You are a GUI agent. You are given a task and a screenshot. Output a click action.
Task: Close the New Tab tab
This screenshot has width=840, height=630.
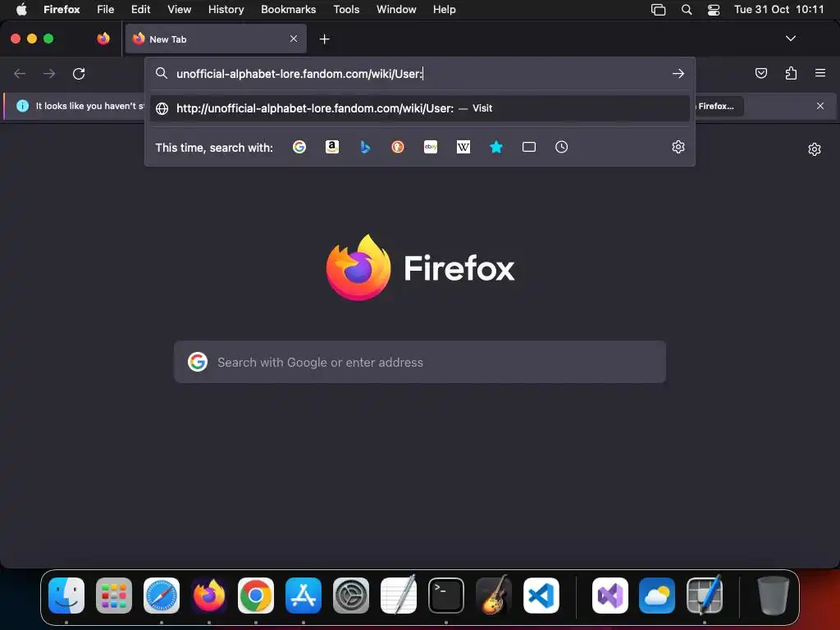point(294,39)
